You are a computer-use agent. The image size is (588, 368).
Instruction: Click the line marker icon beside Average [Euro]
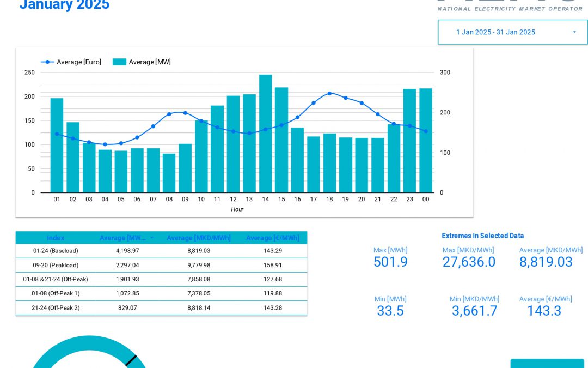[46, 62]
